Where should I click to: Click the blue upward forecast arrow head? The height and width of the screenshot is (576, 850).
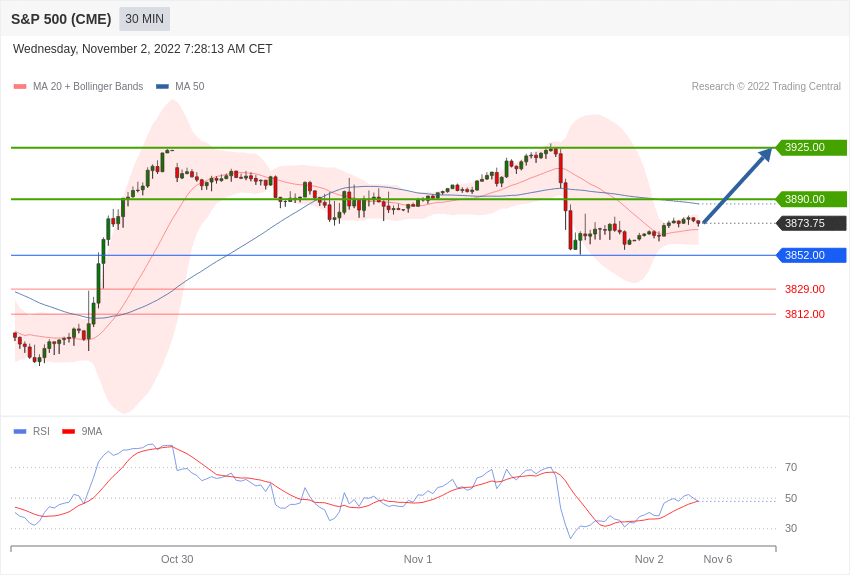[765, 154]
